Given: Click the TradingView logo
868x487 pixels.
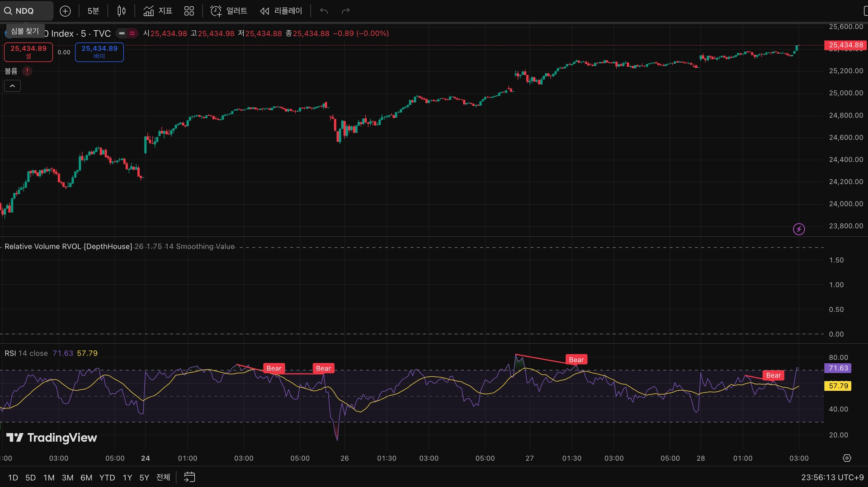Looking at the screenshot, I should [x=52, y=437].
